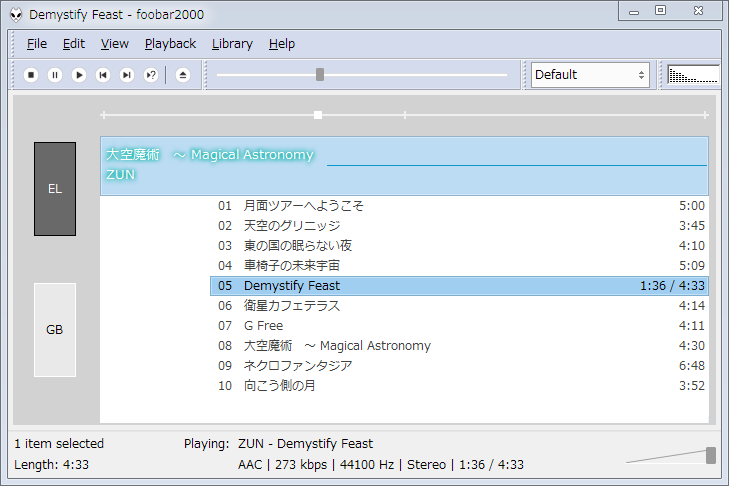Play a random track
729x486 pixels.
pyautogui.click(x=151, y=75)
